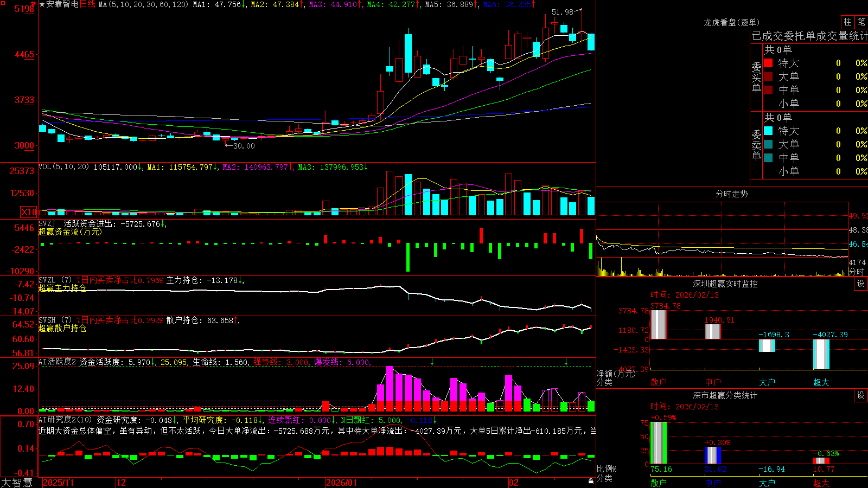
Task: Click the -0.63% label above 超大 bar
Action: [x=826, y=453]
